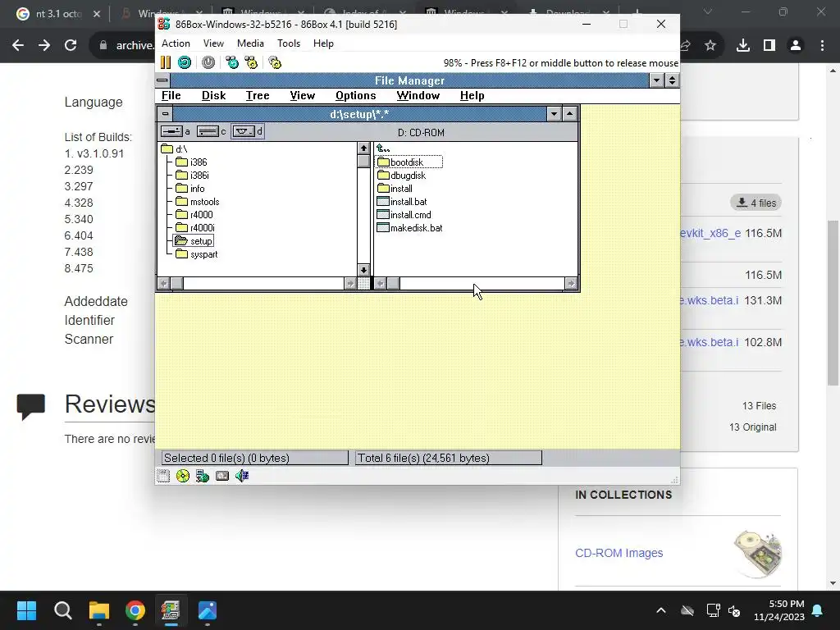Image resolution: width=840 pixels, height=630 pixels.
Task: Click Chrome's reload page button
Action: [x=71, y=46]
